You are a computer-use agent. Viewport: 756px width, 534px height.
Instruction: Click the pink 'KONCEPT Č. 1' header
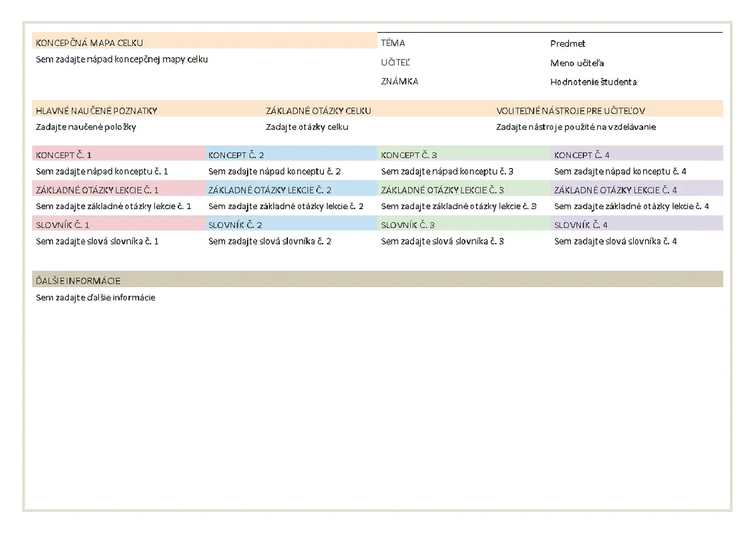(x=64, y=155)
